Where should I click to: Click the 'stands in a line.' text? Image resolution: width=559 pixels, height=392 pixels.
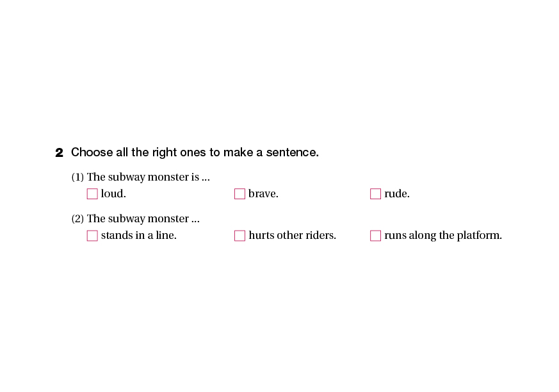tap(138, 236)
